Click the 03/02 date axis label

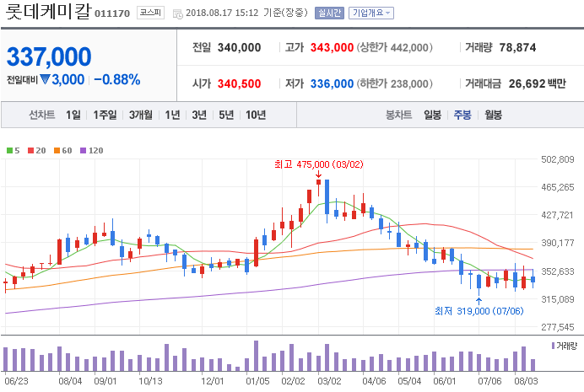(x=329, y=381)
